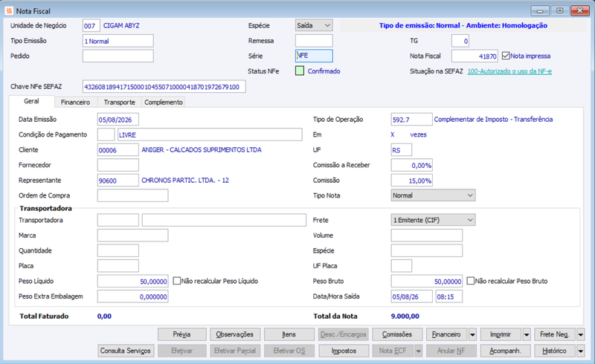The image size is (595, 364).
Task: Click the Placa input field
Action: click(x=118, y=266)
